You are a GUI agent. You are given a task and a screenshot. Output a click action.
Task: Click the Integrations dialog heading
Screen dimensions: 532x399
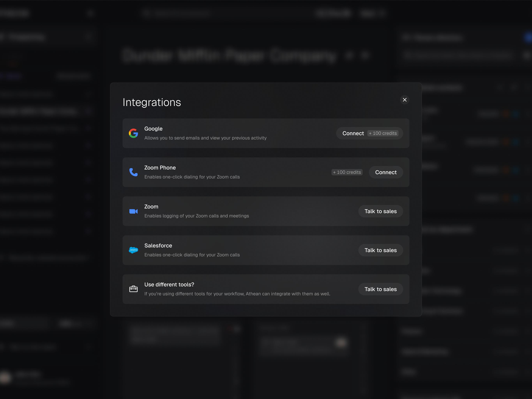point(152,102)
